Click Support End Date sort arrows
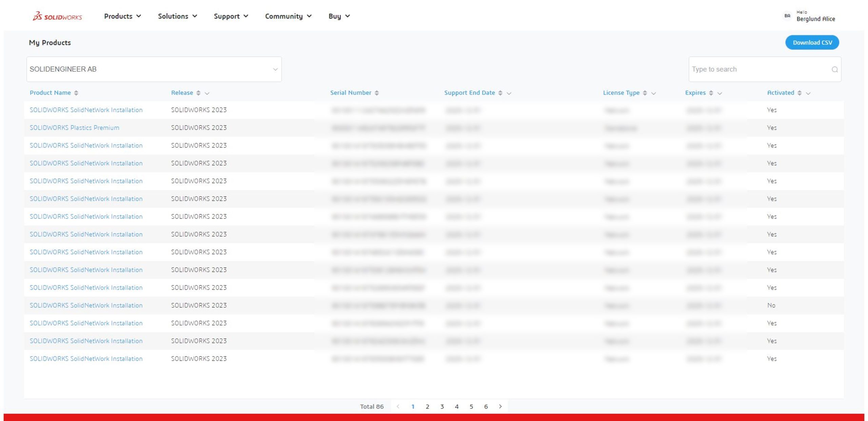This screenshot has width=868, height=421. tap(500, 93)
